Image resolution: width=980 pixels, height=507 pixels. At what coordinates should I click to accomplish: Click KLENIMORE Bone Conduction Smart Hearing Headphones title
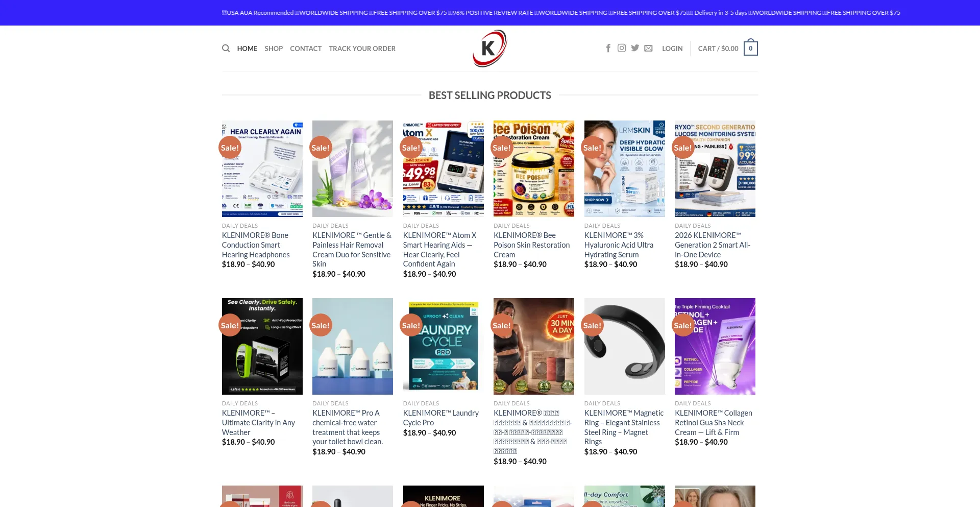click(x=256, y=245)
